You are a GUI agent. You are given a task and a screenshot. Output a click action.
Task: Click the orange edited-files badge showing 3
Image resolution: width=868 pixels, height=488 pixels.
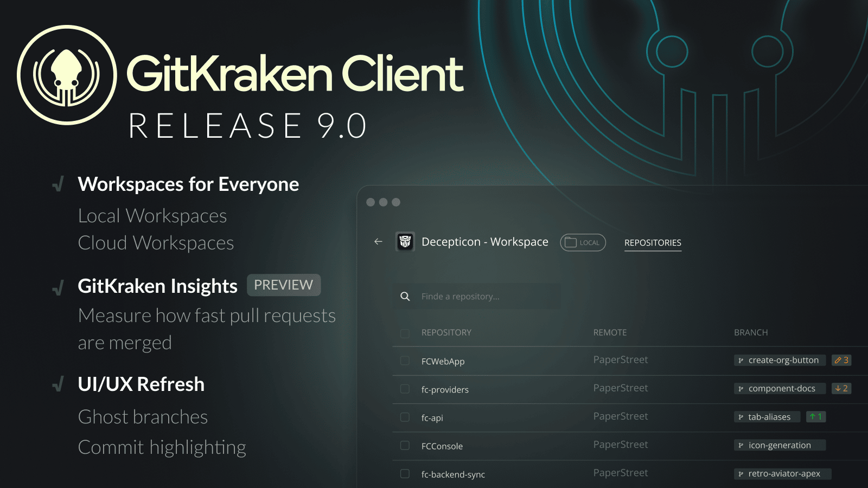841,360
